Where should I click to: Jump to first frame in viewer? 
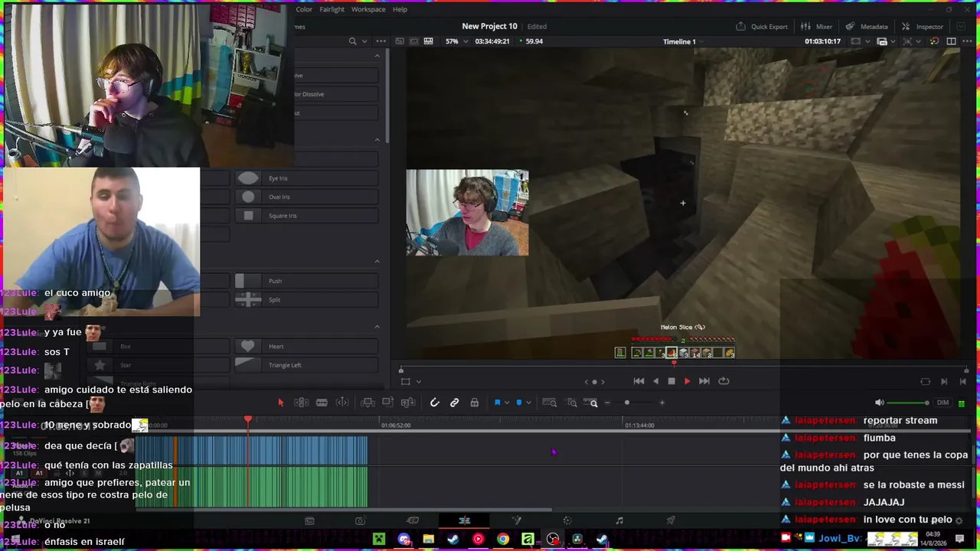coord(639,381)
